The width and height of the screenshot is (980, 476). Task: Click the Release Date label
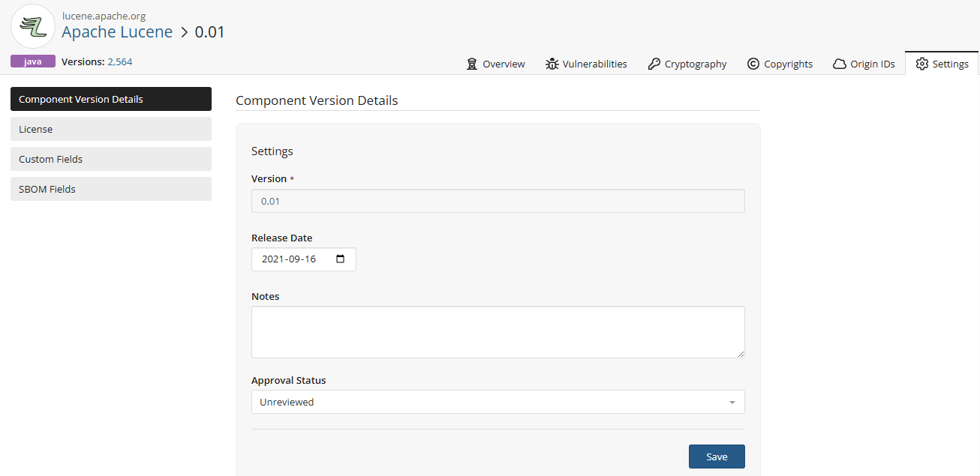point(282,238)
